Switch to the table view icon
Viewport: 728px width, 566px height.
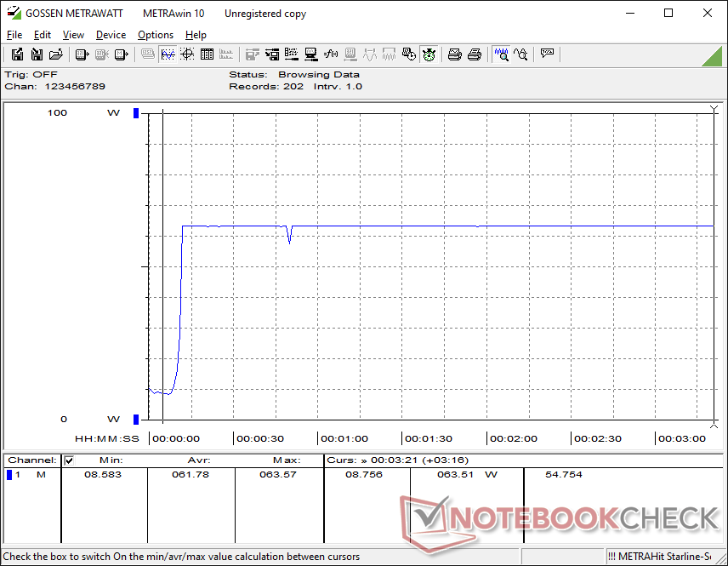pyautogui.click(x=206, y=54)
